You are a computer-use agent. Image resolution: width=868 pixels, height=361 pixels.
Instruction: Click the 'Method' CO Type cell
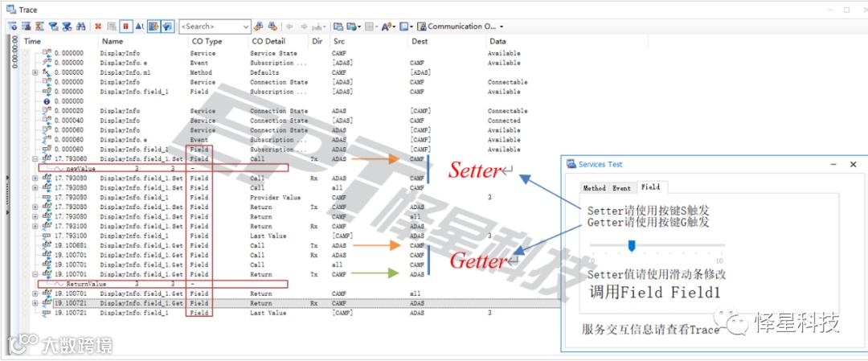click(201, 72)
